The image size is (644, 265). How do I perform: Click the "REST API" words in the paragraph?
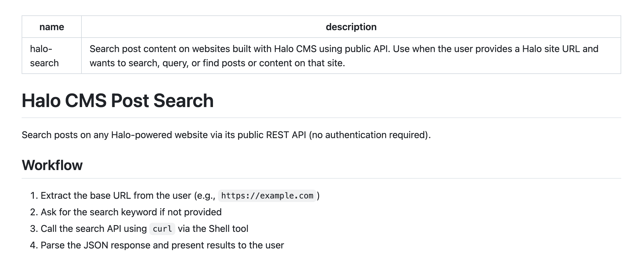pyautogui.click(x=286, y=135)
